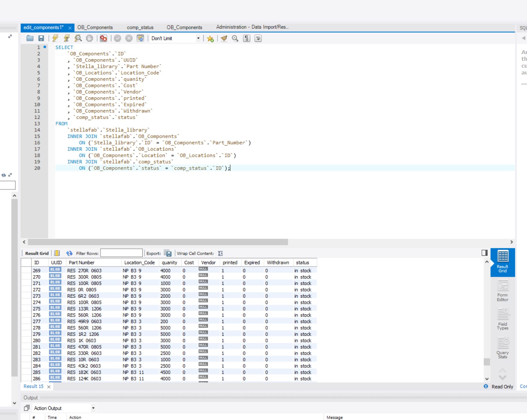
Task: Toggle stop-on-error script execution icon
Action: 103,38
